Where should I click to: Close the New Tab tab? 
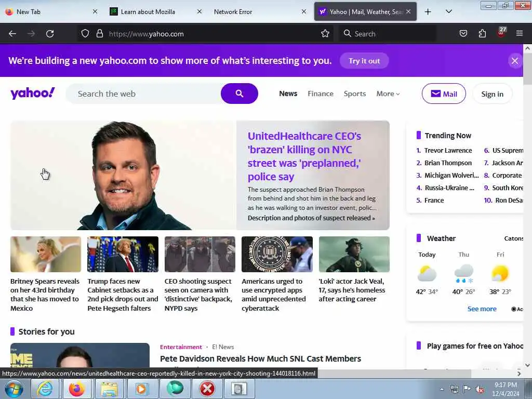coord(95,11)
